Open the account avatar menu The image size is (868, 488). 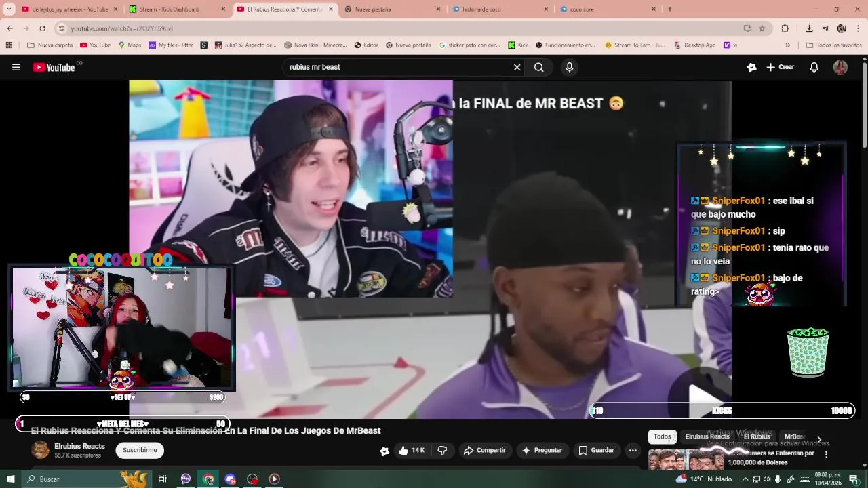[840, 67]
